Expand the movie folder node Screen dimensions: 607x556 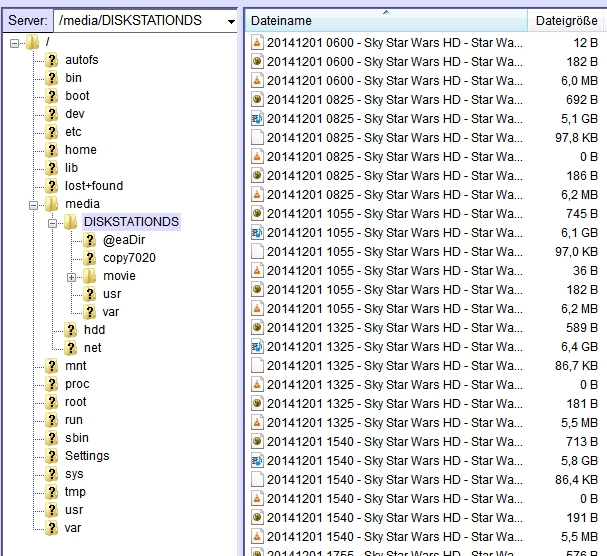click(71, 277)
